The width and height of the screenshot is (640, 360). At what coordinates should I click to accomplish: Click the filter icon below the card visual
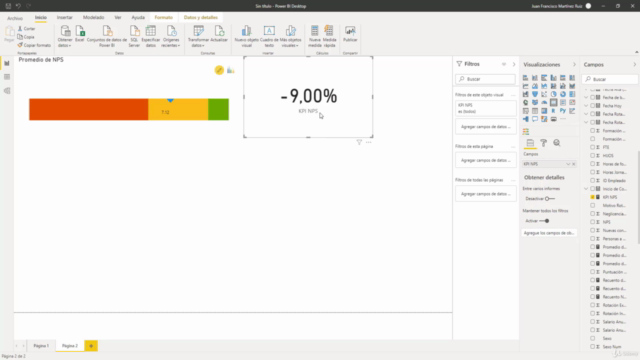tap(359, 142)
